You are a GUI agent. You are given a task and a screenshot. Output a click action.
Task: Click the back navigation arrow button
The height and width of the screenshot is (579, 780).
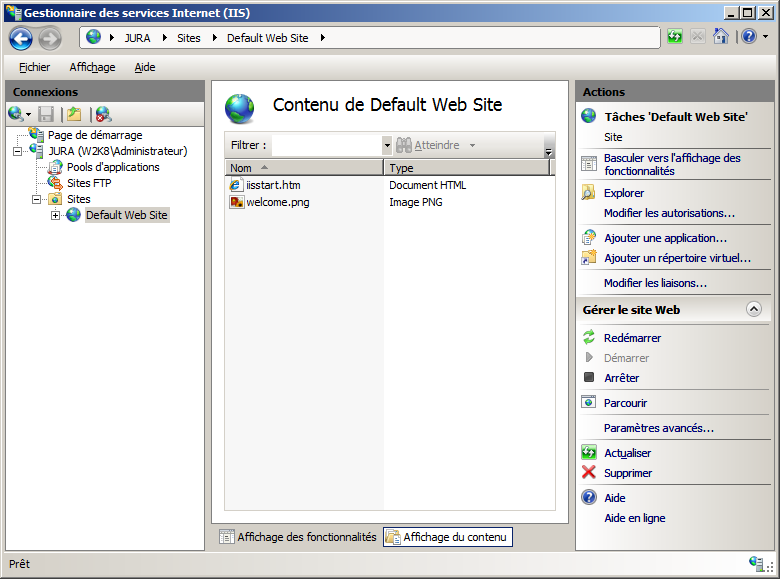(21, 38)
